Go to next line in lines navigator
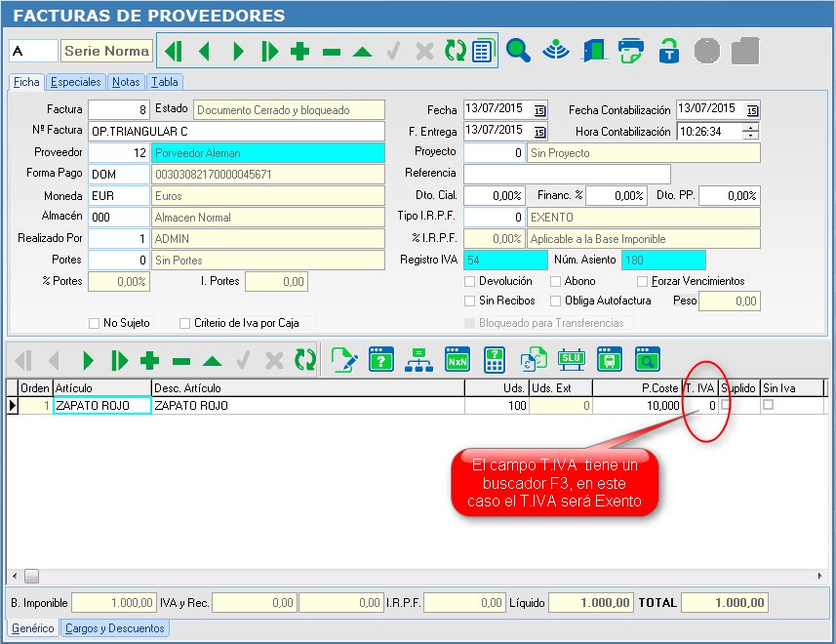Image resolution: width=836 pixels, height=644 pixels. coord(88,361)
